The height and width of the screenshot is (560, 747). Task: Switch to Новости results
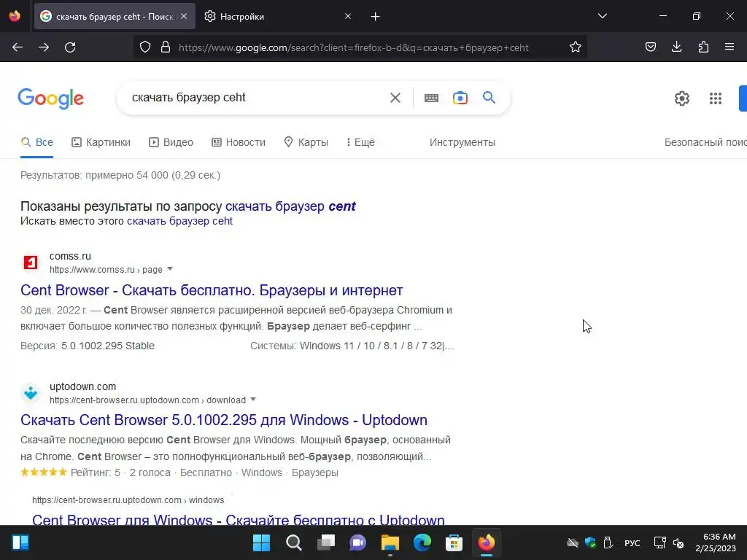pos(239,142)
